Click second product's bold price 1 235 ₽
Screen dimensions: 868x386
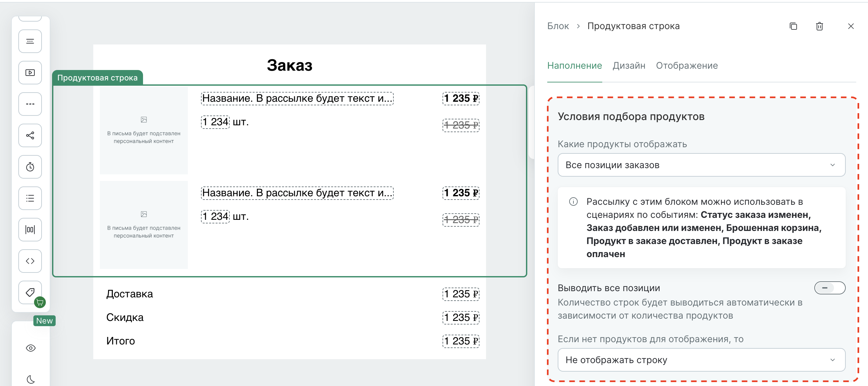461,193
